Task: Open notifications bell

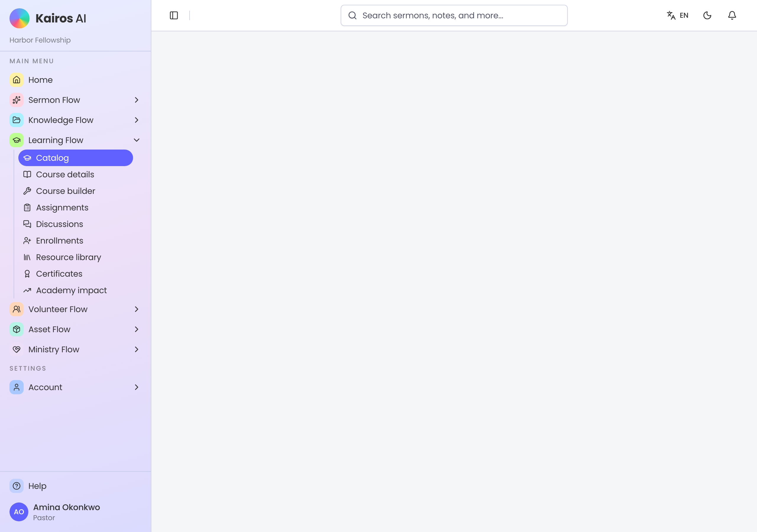Action: pos(732,15)
